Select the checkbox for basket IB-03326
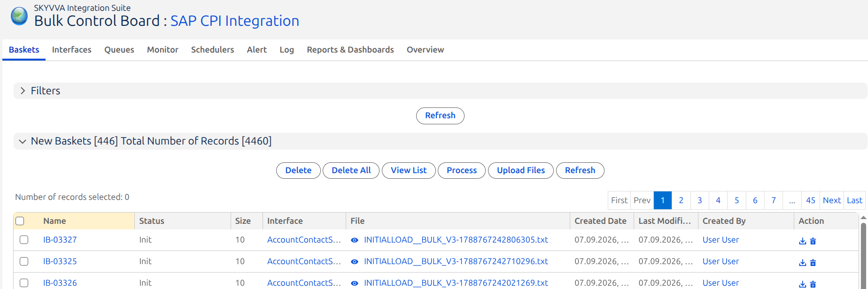Viewport: 868px width, 289px height. click(x=24, y=283)
